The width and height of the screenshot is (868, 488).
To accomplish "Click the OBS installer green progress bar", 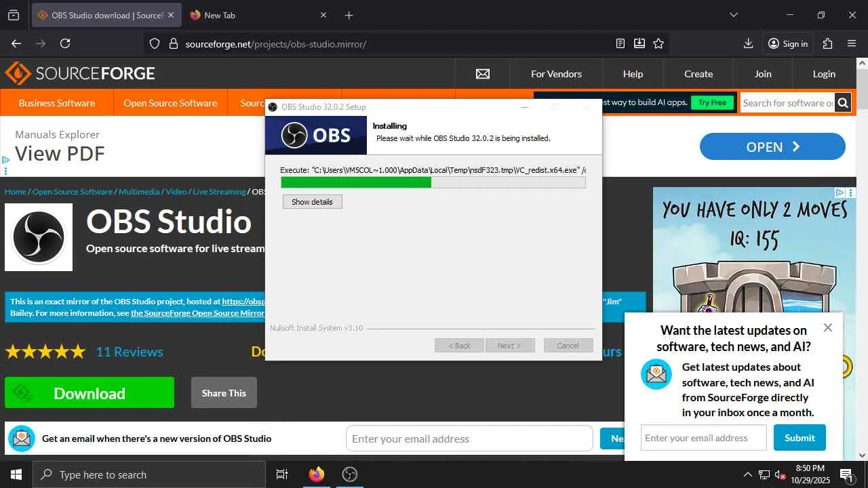I will (433, 182).
